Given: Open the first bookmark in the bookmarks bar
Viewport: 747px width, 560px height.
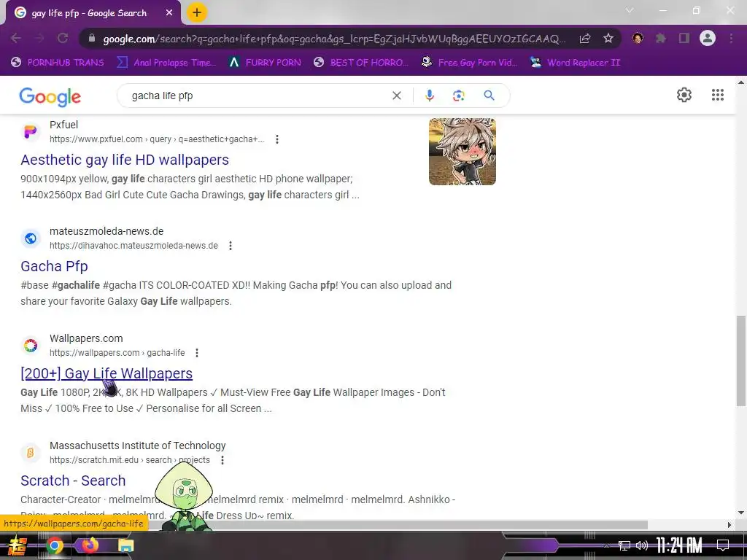Looking at the screenshot, I should click(57, 63).
